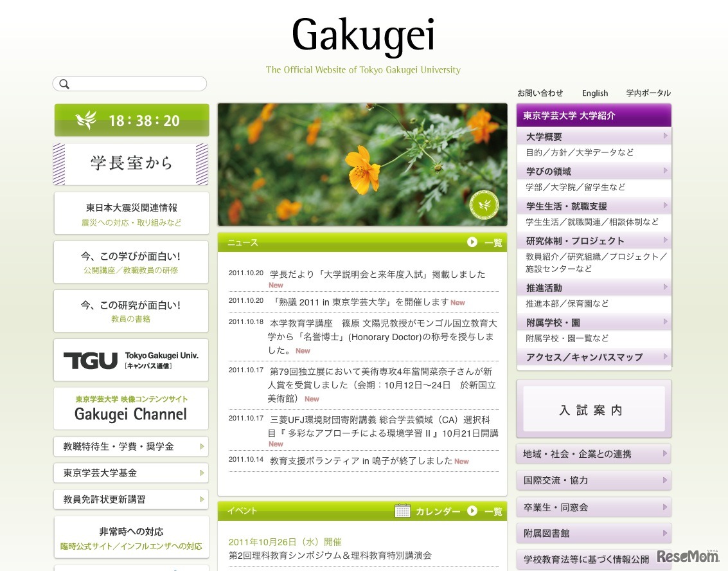Image resolution: width=728 pixels, height=571 pixels.
Task: Expand 教職特待生・学費・奨学金 arrow
Action: pos(202,446)
